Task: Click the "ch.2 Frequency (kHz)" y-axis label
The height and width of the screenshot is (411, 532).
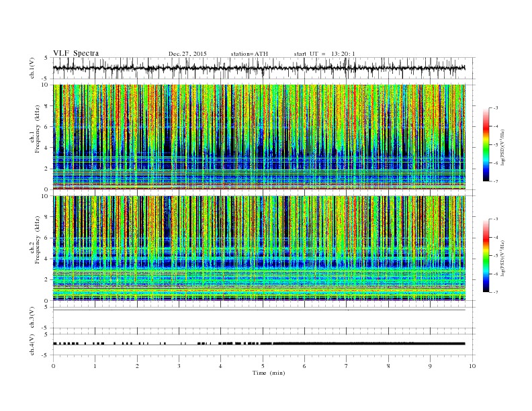Action: [x=35, y=239]
